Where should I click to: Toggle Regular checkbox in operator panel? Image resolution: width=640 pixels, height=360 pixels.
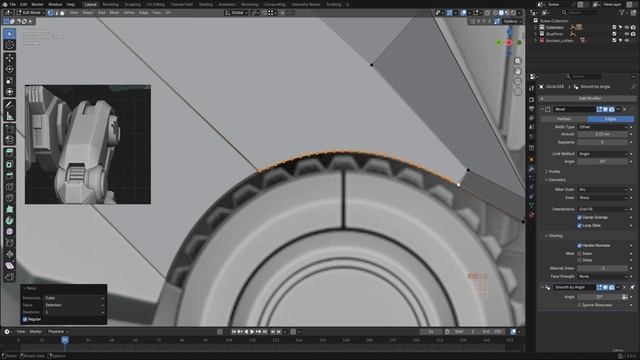[25, 319]
